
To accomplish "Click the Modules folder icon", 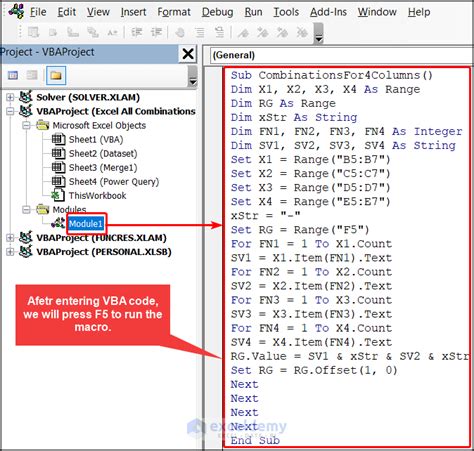I will click(43, 209).
